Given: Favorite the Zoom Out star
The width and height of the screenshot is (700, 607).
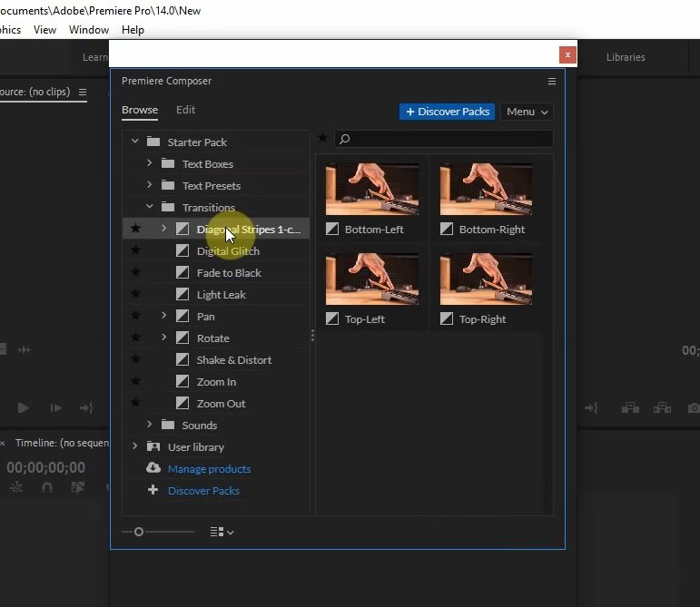Looking at the screenshot, I should pyautogui.click(x=135, y=402).
